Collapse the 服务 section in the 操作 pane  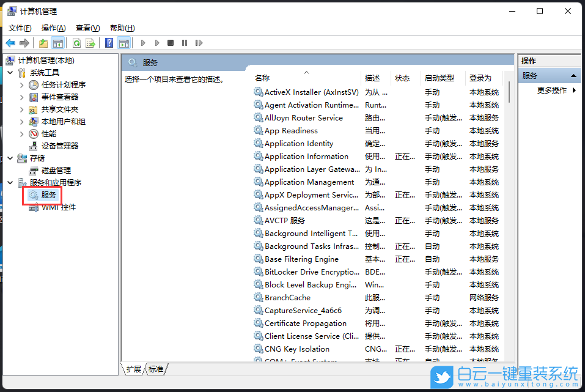[573, 75]
